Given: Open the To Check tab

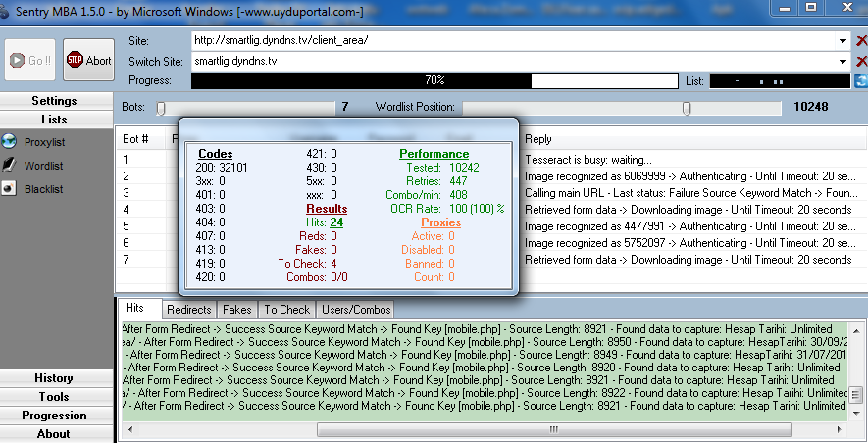Looking at the screenshot, I should click(x=286, y=310).
